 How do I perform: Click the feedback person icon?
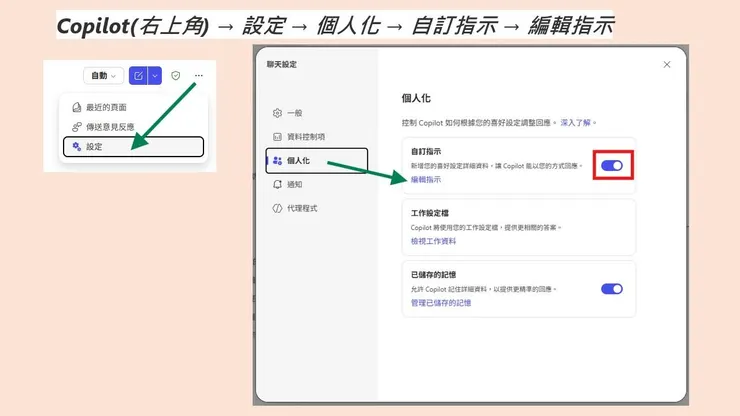coord(76,127)
